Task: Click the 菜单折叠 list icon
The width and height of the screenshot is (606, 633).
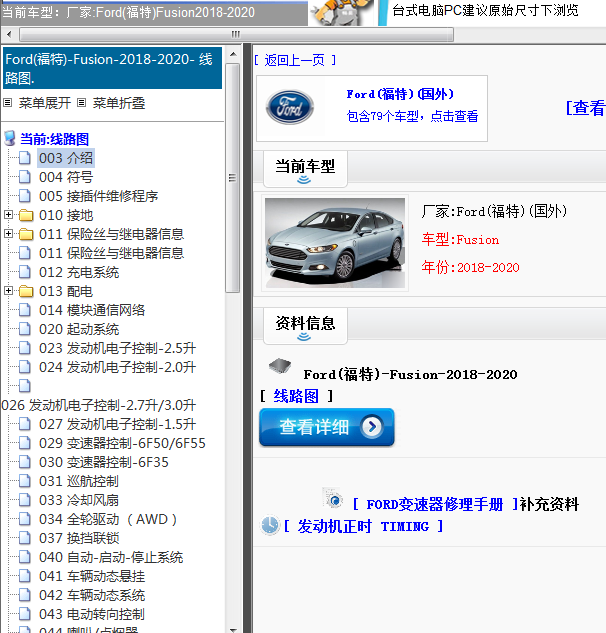Action: (81, 103)
